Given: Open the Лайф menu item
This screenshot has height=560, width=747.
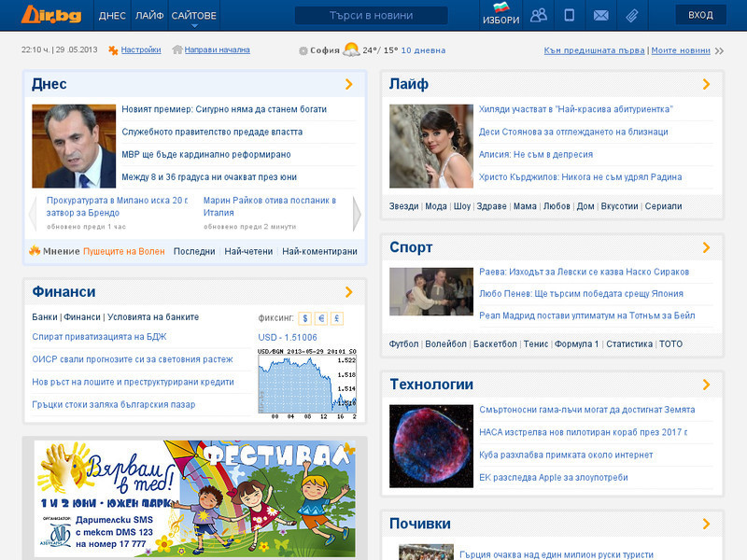Looking at the screenshot, I should pos(149,16).
